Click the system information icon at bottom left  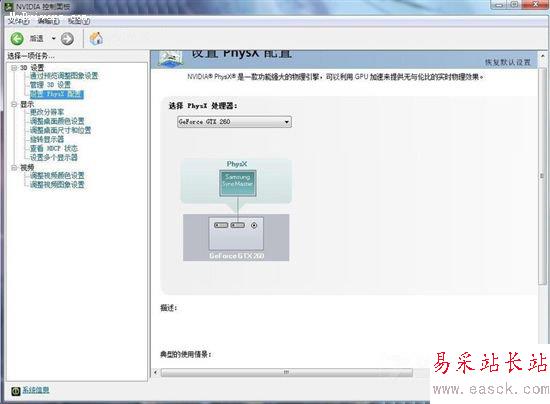click(x=15, y=391)
